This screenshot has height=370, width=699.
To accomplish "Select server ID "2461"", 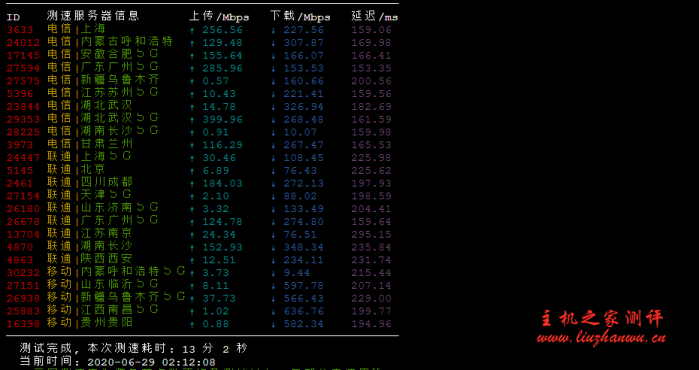I will (x=20, y=183).
